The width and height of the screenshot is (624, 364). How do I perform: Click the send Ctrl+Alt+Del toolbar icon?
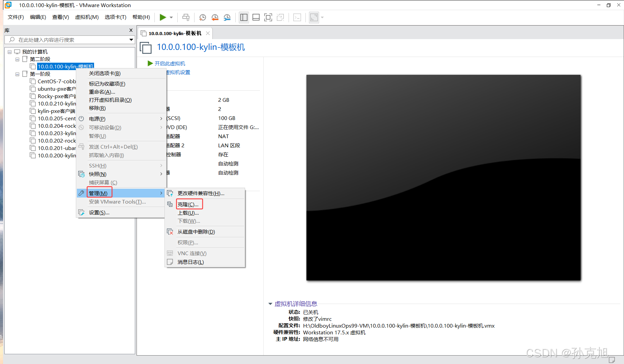[186, 17]
